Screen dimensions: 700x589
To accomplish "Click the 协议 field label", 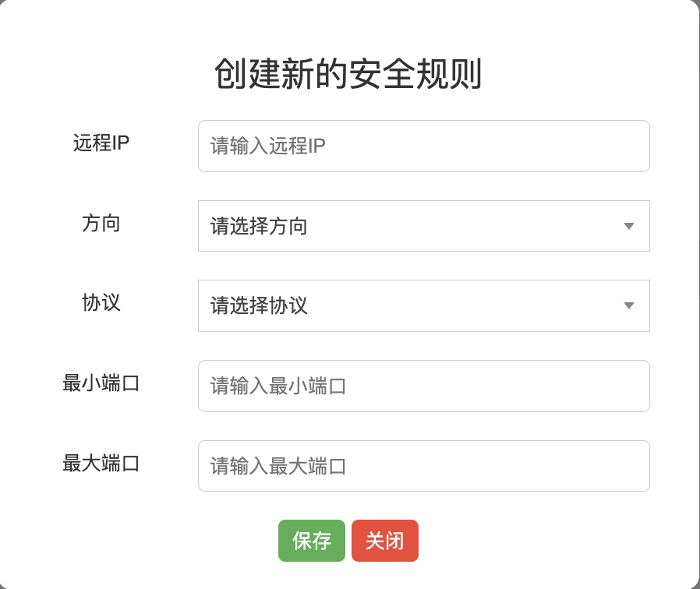I will pyautogui.click(x=101, y=302).
